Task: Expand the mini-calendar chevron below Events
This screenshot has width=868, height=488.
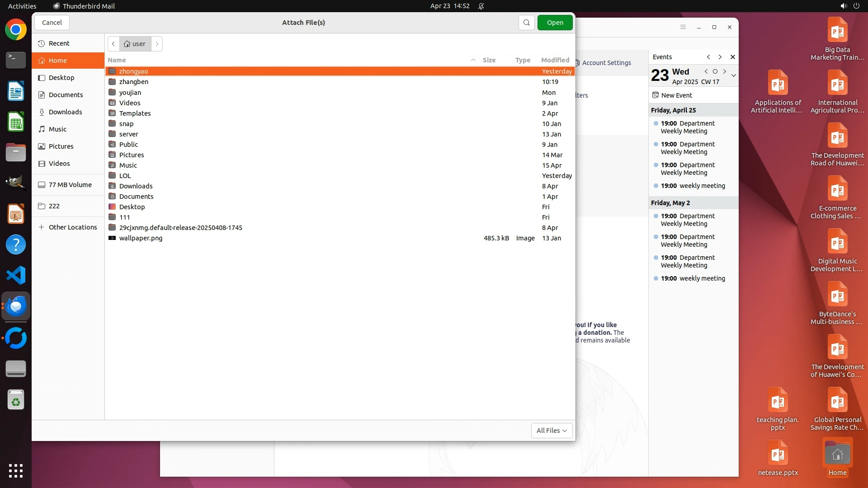Action: [734, 75]
